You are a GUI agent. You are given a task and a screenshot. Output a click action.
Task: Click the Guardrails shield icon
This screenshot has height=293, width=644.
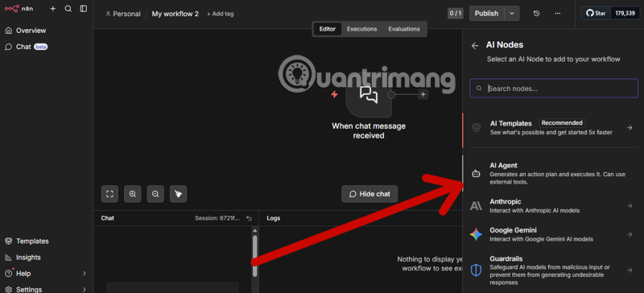click(x=476, y=270)
